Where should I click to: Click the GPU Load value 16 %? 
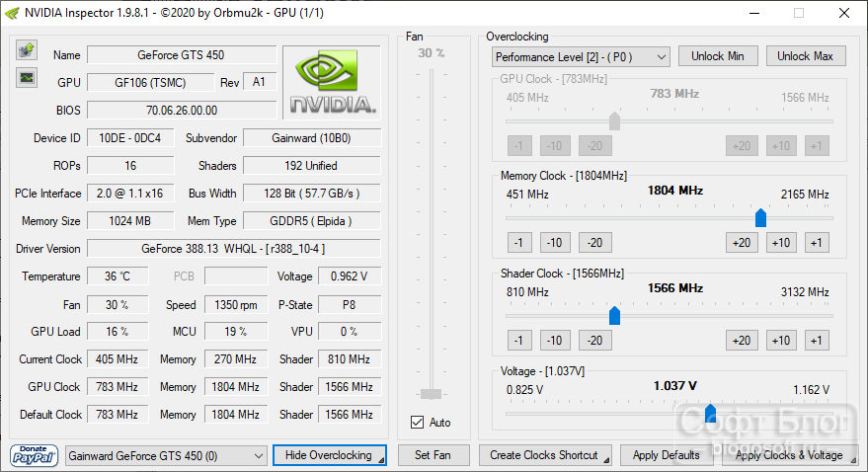tap(118, 332)
